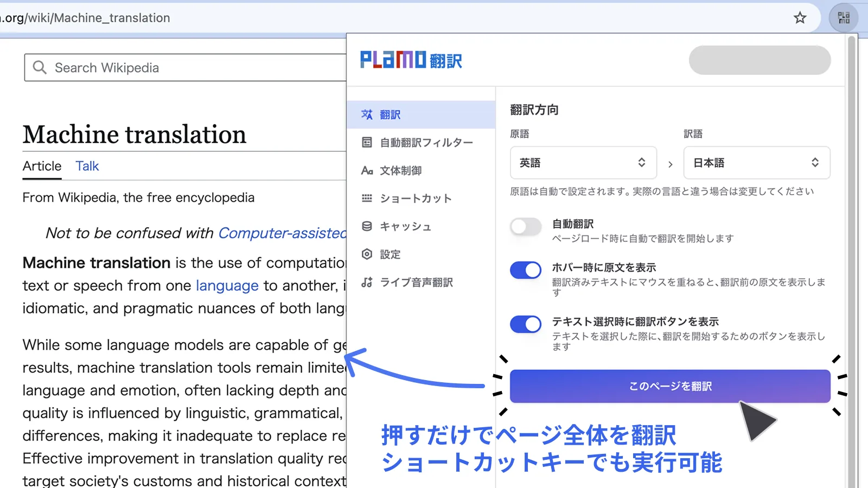Click the PLaMo翻訳 logo
Viewport: 868px width, 488px height.
click(411, 60)
